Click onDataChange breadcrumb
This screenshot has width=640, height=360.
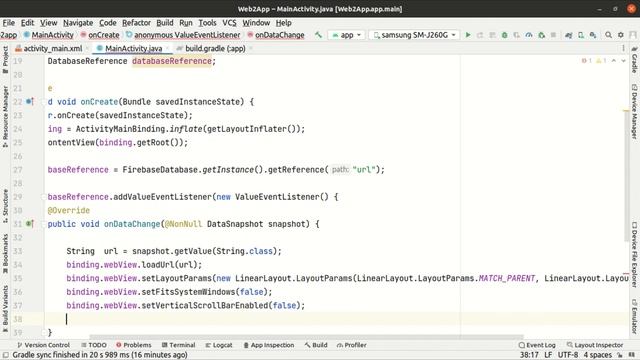pos(276,35)
